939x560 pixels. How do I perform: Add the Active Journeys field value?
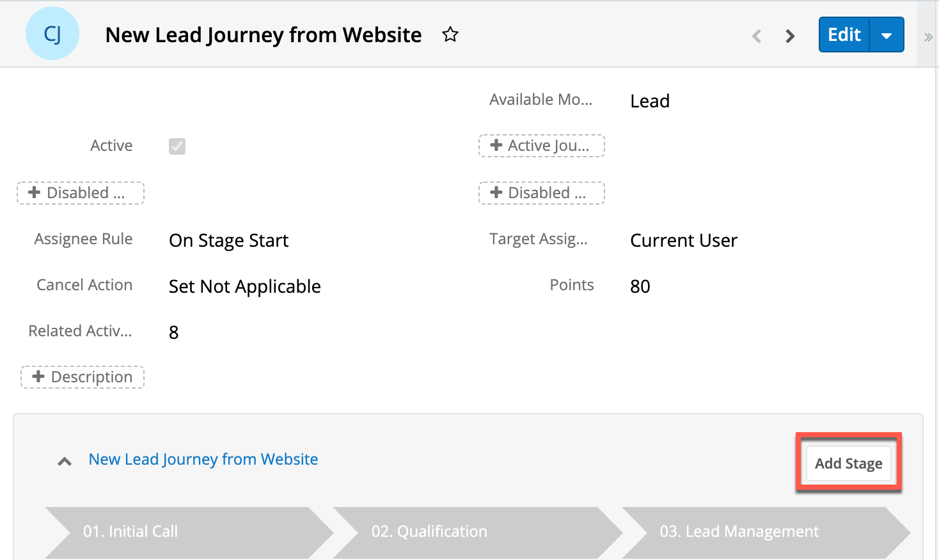[x=541, y=146]
